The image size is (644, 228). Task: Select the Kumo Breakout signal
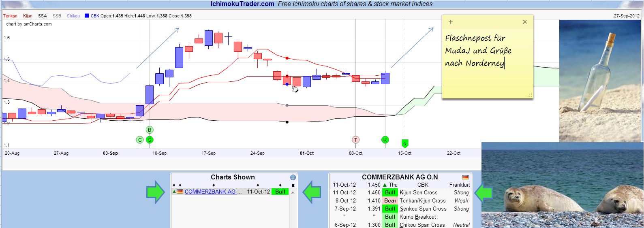tap(417, 217)
